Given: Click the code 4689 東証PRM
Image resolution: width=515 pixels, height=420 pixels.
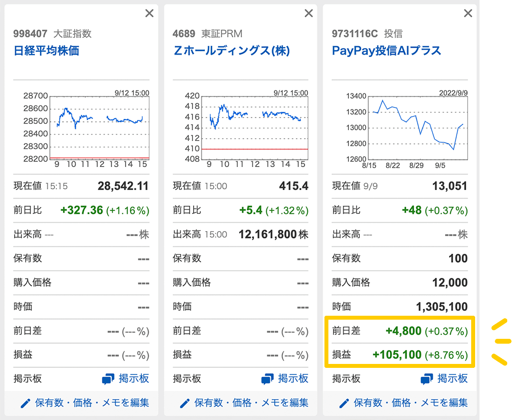Looking at the screenshot, I should pyautogui.click(x=208, y=33).
